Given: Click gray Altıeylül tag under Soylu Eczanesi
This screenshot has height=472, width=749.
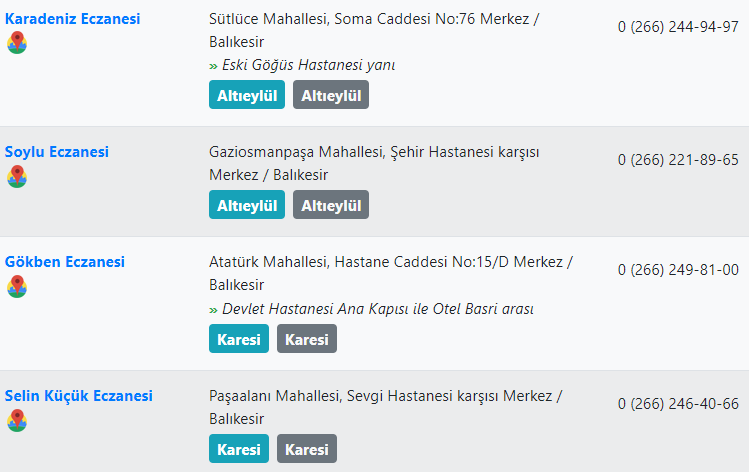Looking at the screenshot, I should [x=331, y=204].
